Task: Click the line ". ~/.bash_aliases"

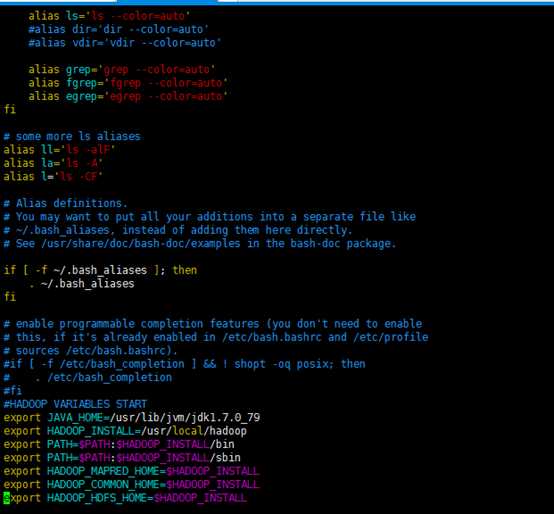Action: [81, 284]
